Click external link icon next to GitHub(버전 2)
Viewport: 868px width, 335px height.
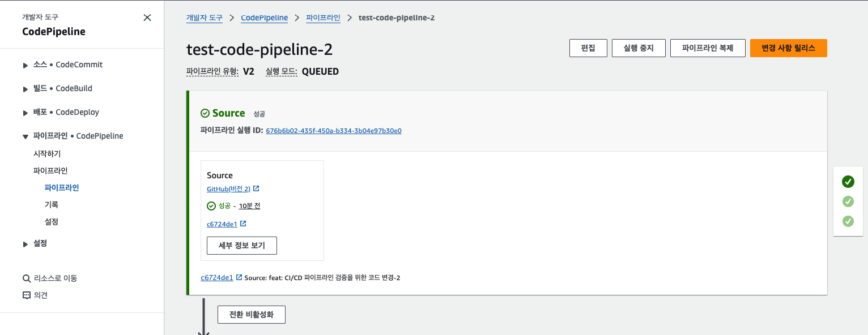point(256,189)
